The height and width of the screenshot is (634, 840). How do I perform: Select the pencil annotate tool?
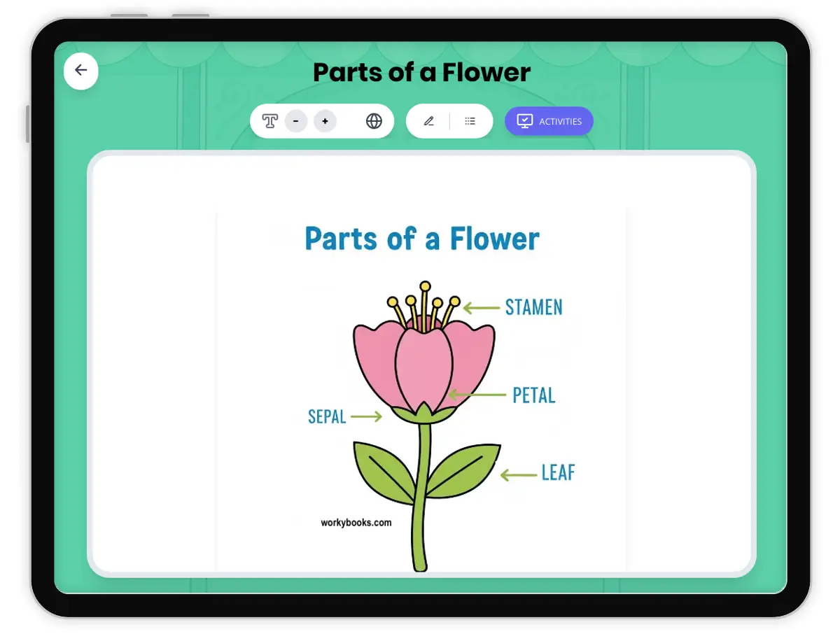[428, 121]
